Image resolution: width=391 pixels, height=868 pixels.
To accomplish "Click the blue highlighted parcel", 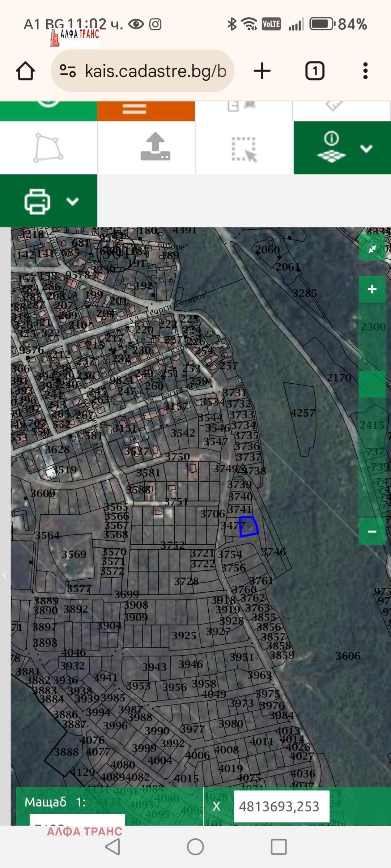I will [248, 526].
